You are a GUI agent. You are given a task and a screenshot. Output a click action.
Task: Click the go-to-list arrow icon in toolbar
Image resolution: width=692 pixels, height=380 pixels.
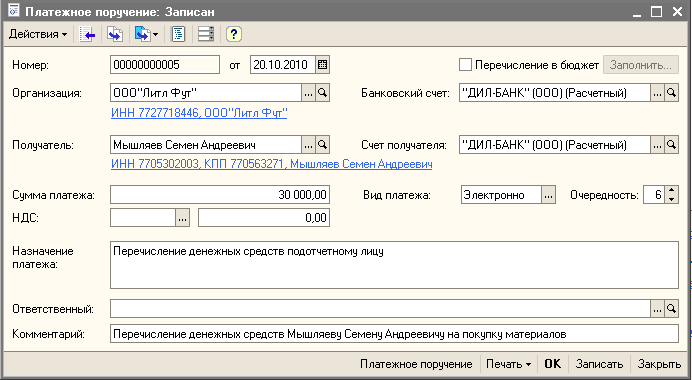point(87,34)
